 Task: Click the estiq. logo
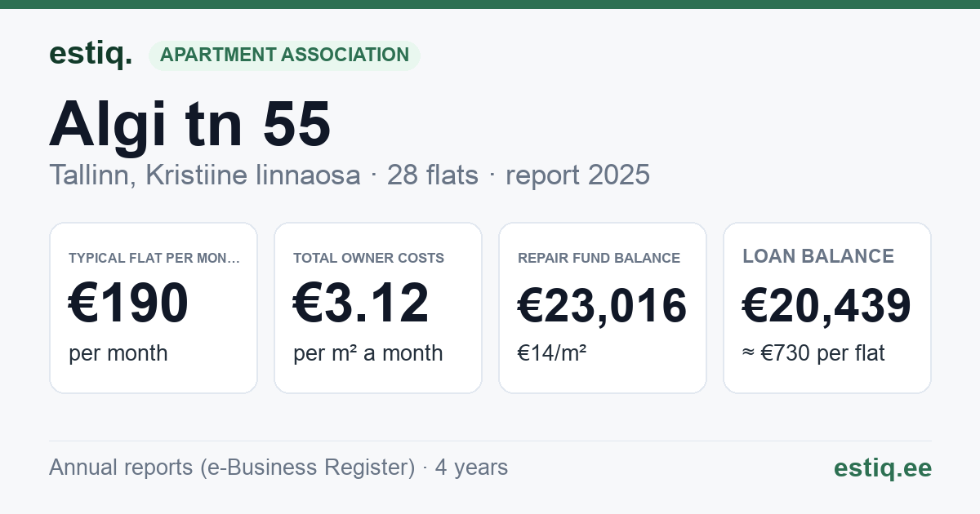point(90,54)
